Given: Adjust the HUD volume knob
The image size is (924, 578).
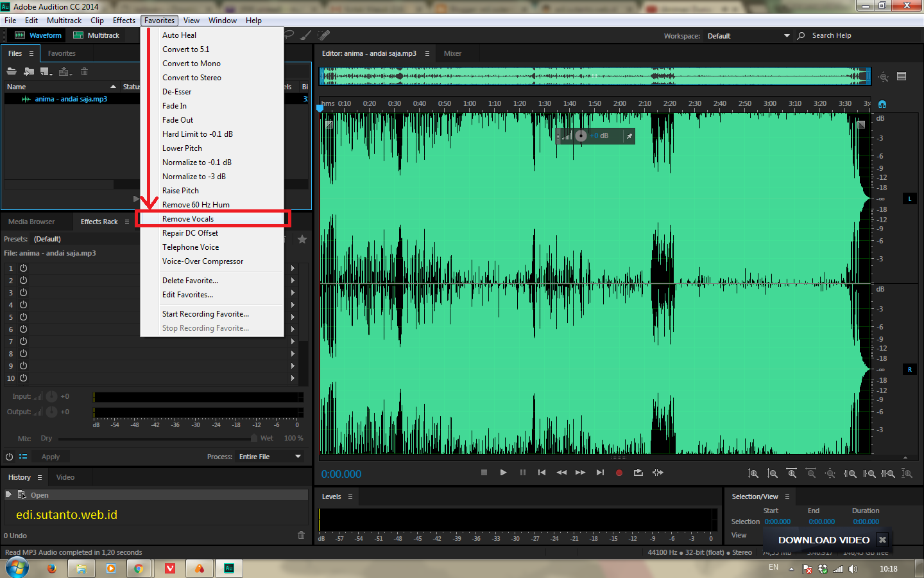Looking at the screenshot, I should pyautogui.click(x=581, y=136).
